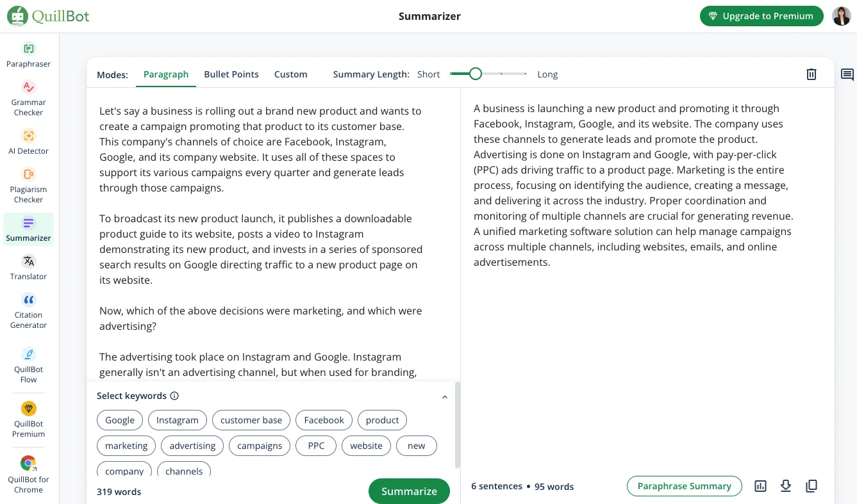Image resolution: width=857 pixels, height=504 pixels.
Task: Open the Grammar Checker tool
Action: (x=28, y=99)
